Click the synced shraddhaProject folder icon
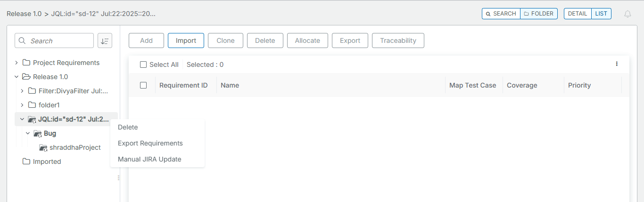This screenshot has height=202, width=644. [43, 147]
